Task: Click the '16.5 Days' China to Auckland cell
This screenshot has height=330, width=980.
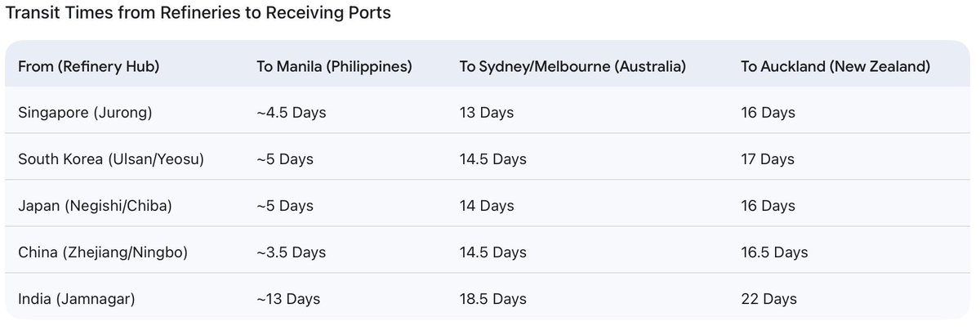Action: [774, 252]
